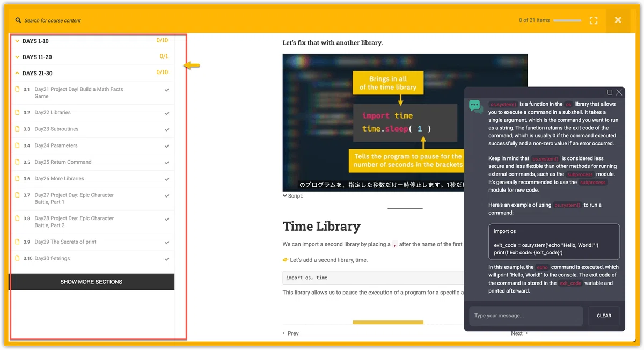Toggle completion check for Day23 Subroutines

click(167, 130)
